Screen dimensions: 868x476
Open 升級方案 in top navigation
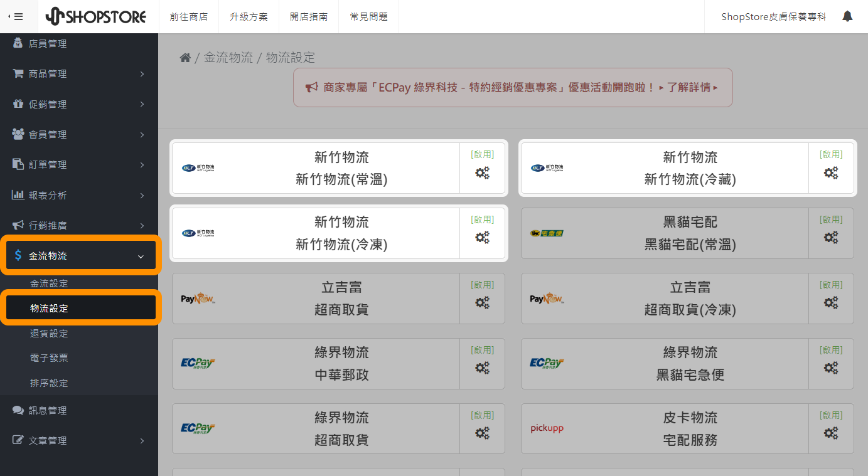point(249,17)
